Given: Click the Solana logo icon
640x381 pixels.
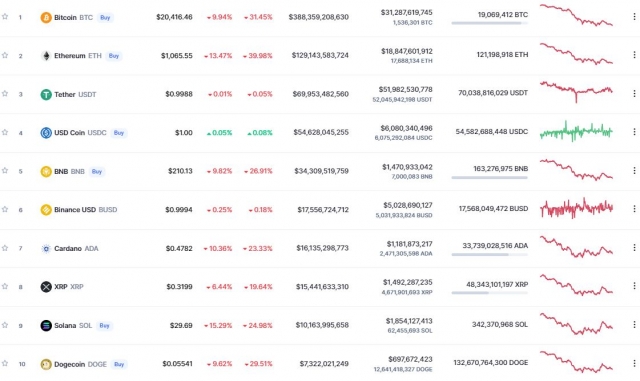Looking at the screenshot, I should point(46,325).
